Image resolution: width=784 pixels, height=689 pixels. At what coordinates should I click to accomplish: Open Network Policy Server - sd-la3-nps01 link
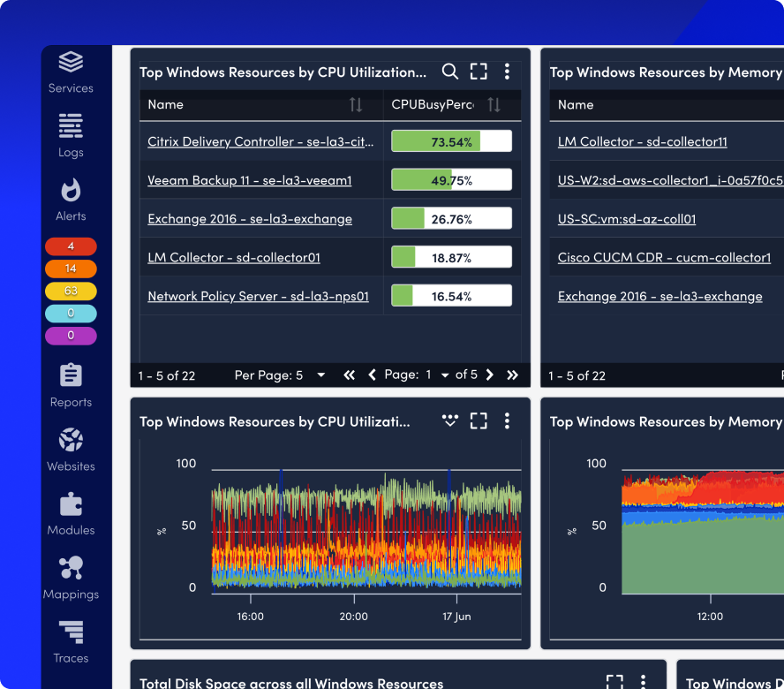pyautogui.click(x=259, y=296)
